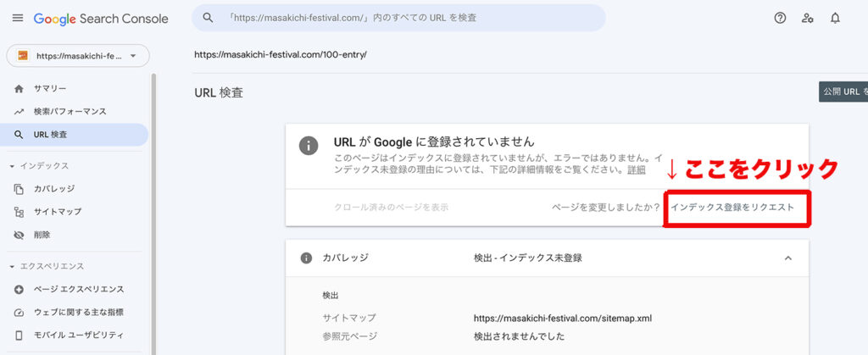Click the 削除 crossed-eye icon
Screen dimensions: 868x355
click(x=19, y=235)
